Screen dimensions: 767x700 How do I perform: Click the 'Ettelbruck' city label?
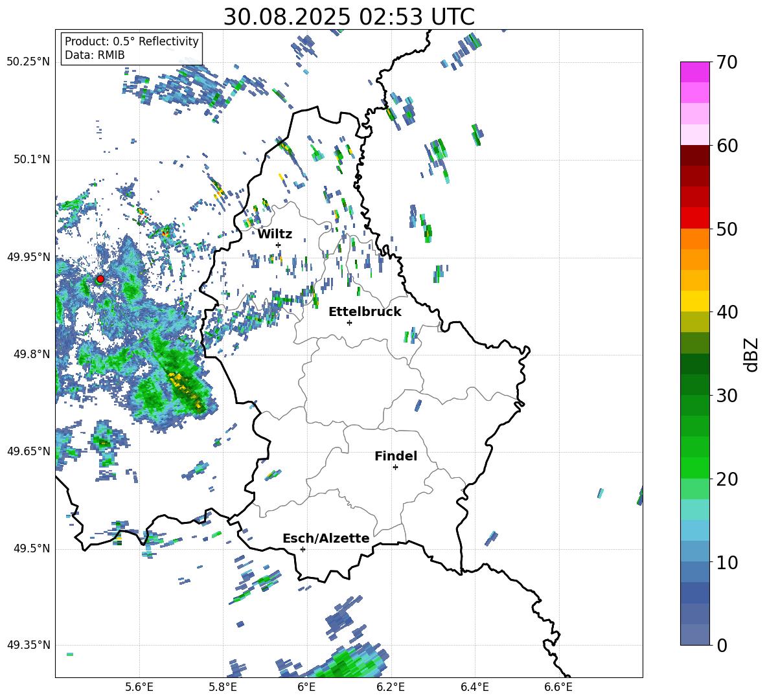365,312
